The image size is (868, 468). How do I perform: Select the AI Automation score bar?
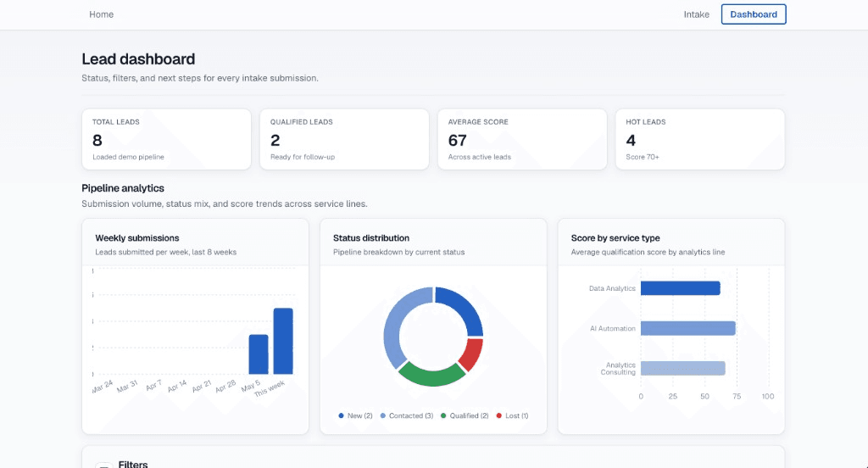[x=688, y=328]
